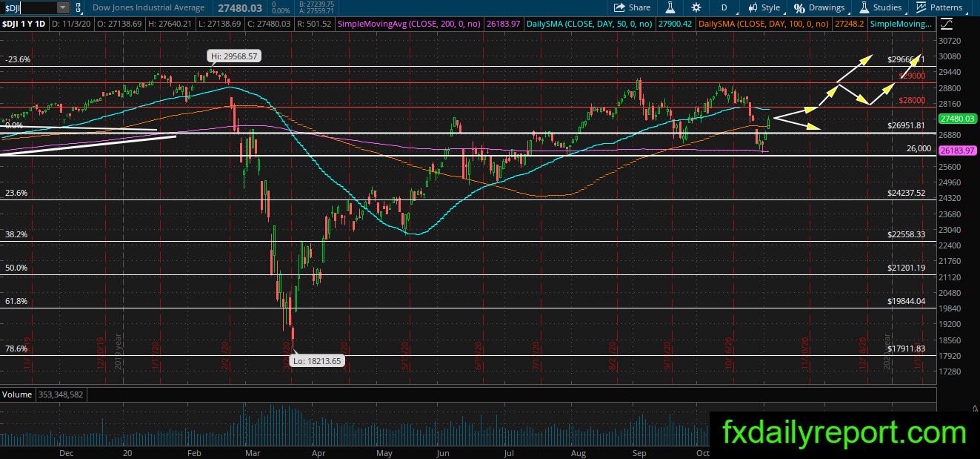Open the D timeframe selector
Image resolution: width=980 pixels, height=459 pixels.
click(724, 7)
